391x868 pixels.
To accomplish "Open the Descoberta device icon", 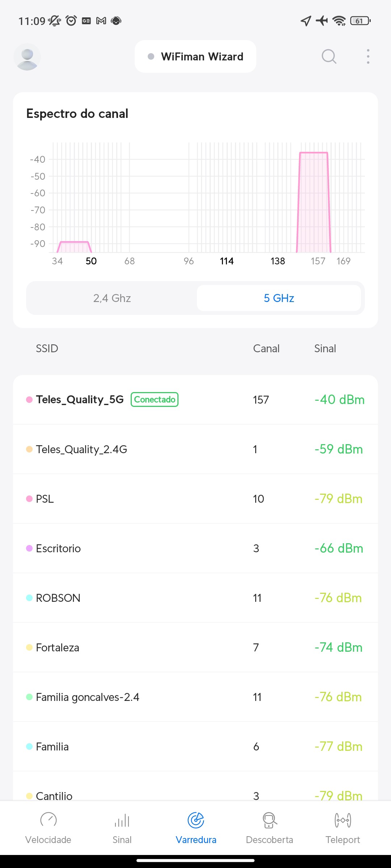I will point(269,820).
